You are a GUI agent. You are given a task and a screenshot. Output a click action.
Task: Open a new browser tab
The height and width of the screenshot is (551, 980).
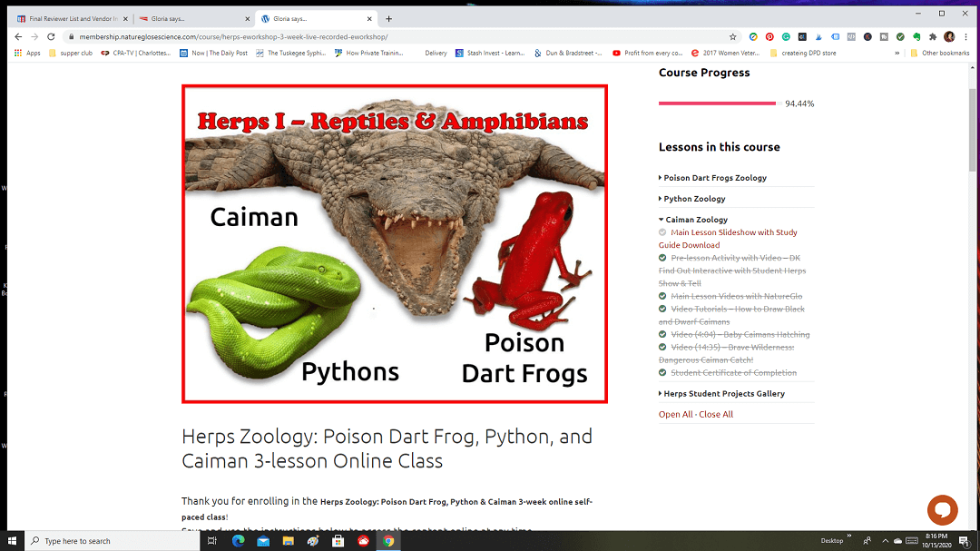coord(388,19)
